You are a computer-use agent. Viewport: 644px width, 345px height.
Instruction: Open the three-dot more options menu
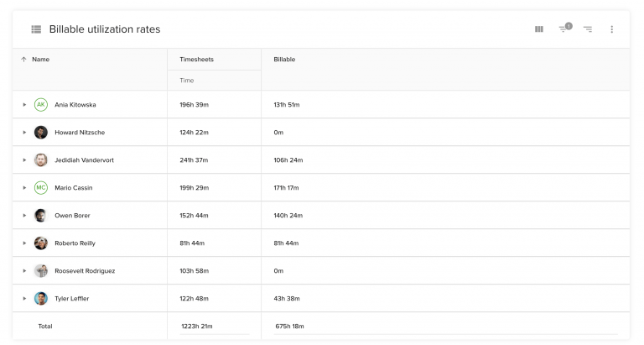(611, 29)
